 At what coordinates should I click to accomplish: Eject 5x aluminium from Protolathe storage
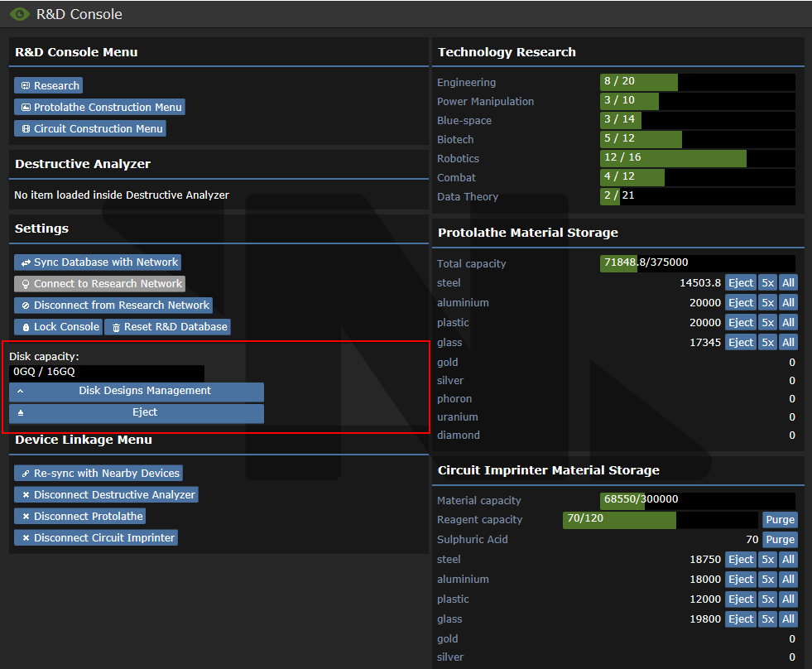click(767, 303)
